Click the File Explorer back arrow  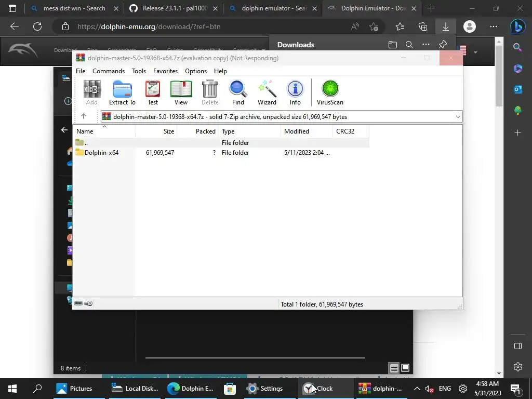click(64, 130)
